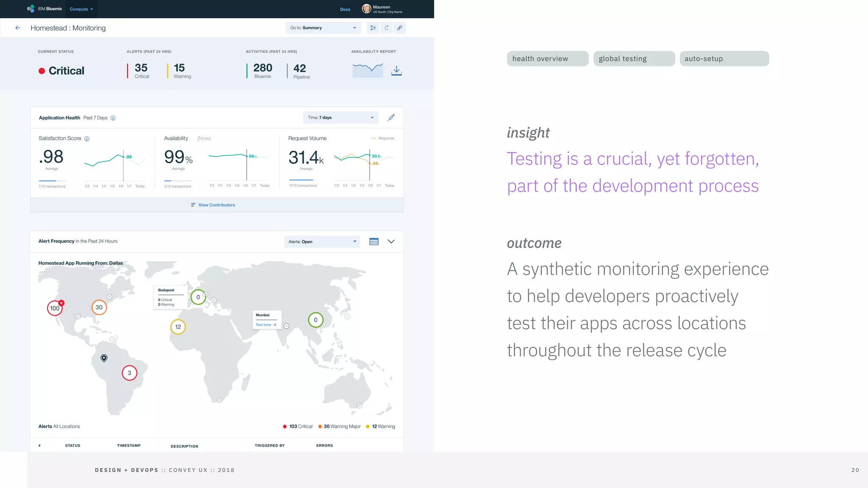Image resolution: width=868 pixels, height=488 pixels.
Task: Click the auto-setup tag
Action: pyautogui.click(x=724, y=58)
